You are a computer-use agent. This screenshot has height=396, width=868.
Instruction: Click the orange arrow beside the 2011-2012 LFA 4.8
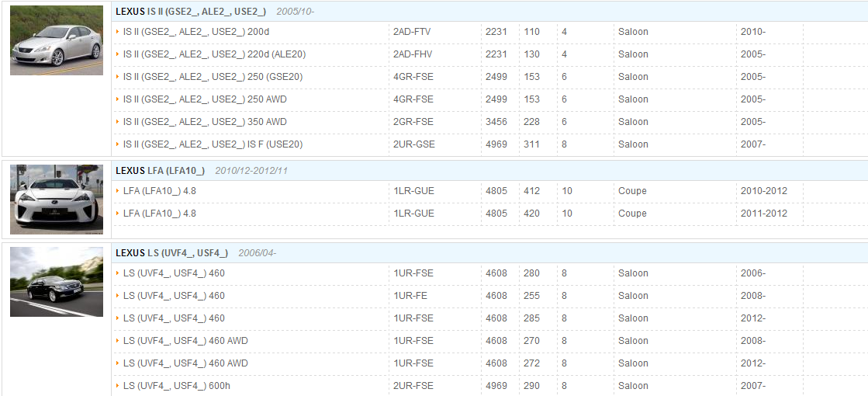point(118,214)
